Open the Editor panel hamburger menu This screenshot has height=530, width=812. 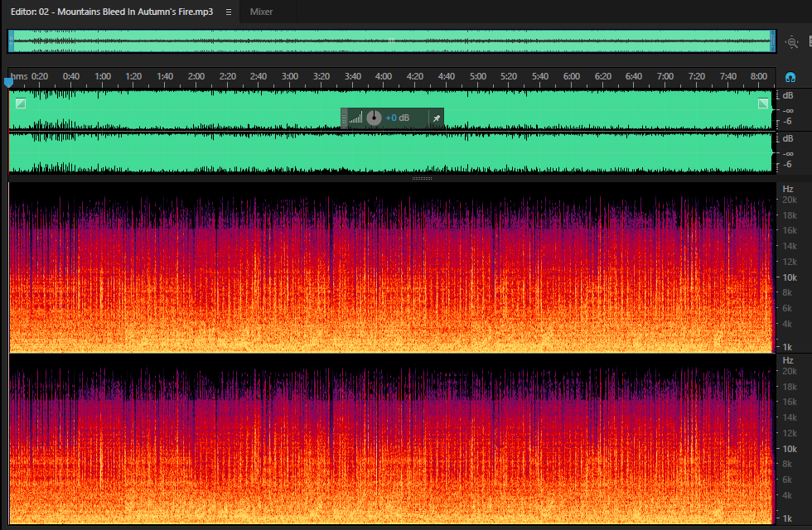click(229, 12)
